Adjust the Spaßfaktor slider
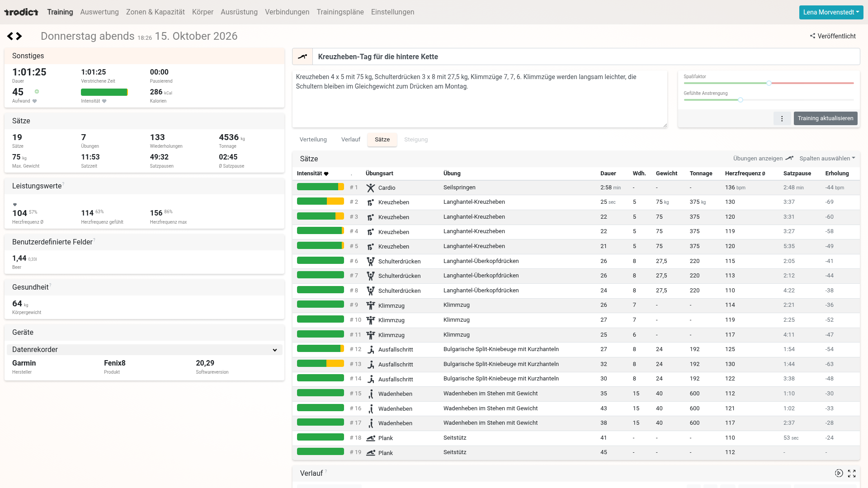This screenshot has width=868, height=488. pyautogui.click(x=769, y=83)
